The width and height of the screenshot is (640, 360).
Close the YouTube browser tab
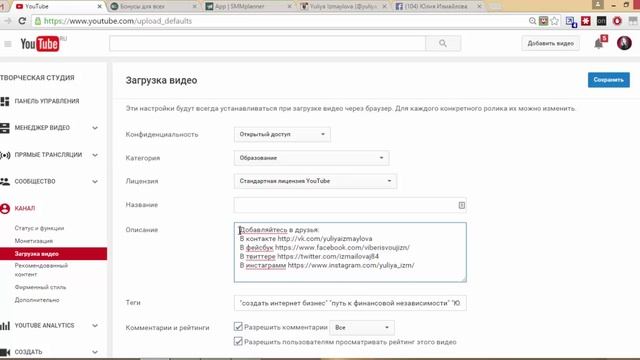(99, 7)
